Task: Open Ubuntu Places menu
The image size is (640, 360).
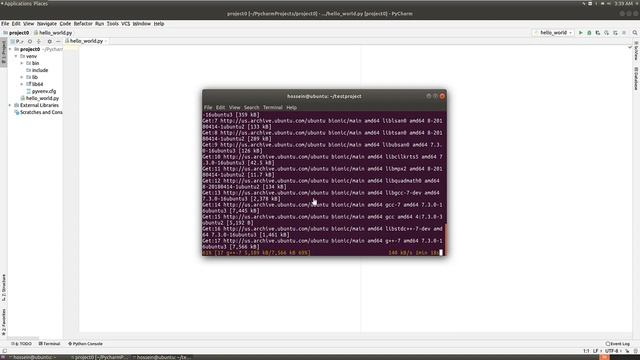Action: 40,3
